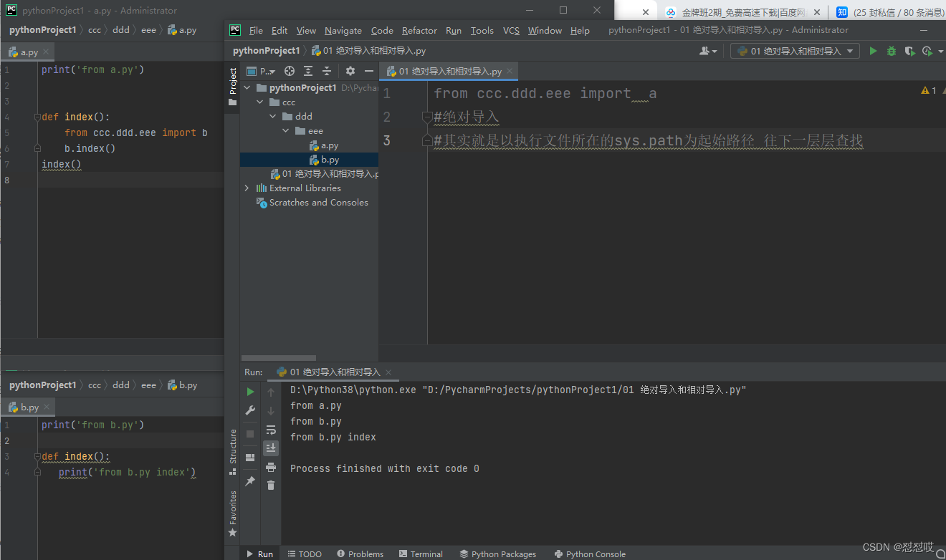Viewport: 946px width, 560px height.
Task: Switch to Terminal tool window tab
Action: click(421, 554)
